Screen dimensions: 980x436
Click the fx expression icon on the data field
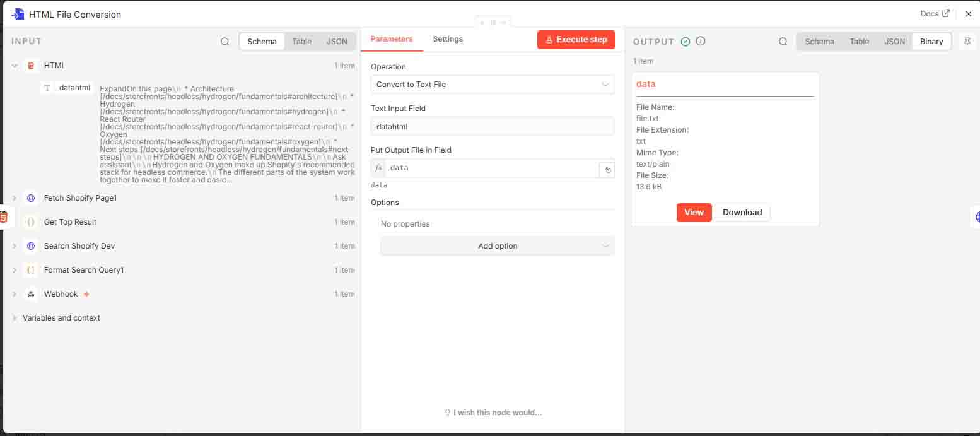tap(378, 168)
